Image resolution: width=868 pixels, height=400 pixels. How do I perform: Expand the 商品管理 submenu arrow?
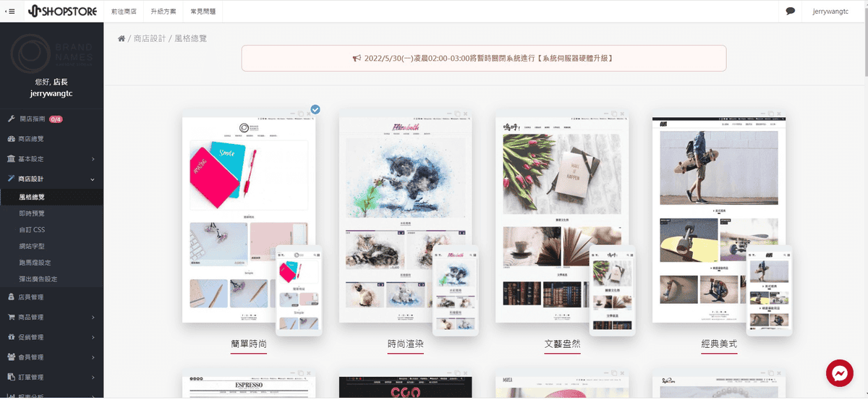93,318
